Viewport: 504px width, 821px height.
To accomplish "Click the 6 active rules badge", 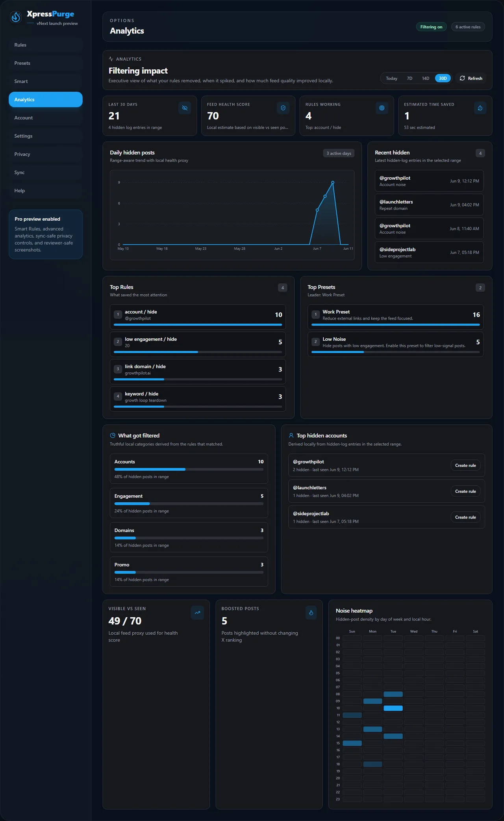I will pos(468,27).
